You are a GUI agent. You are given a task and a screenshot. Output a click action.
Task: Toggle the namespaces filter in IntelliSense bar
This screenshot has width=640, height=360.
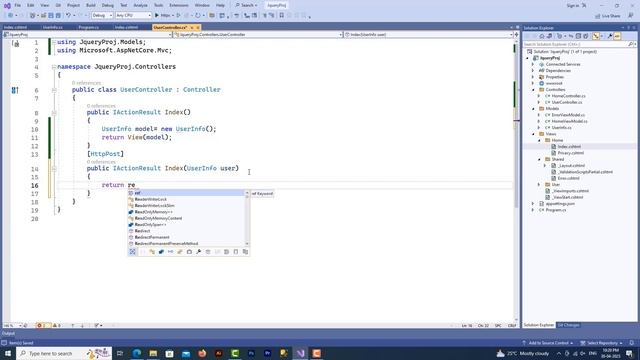[142, 252]
